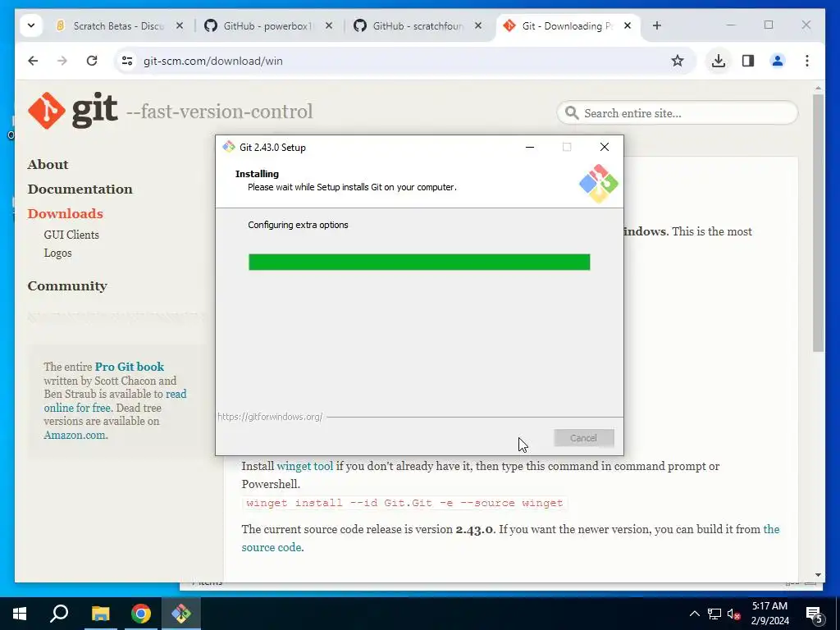Click the winget install command text
Viewport: 840px width, 630px height.
[x=404, y=503]
